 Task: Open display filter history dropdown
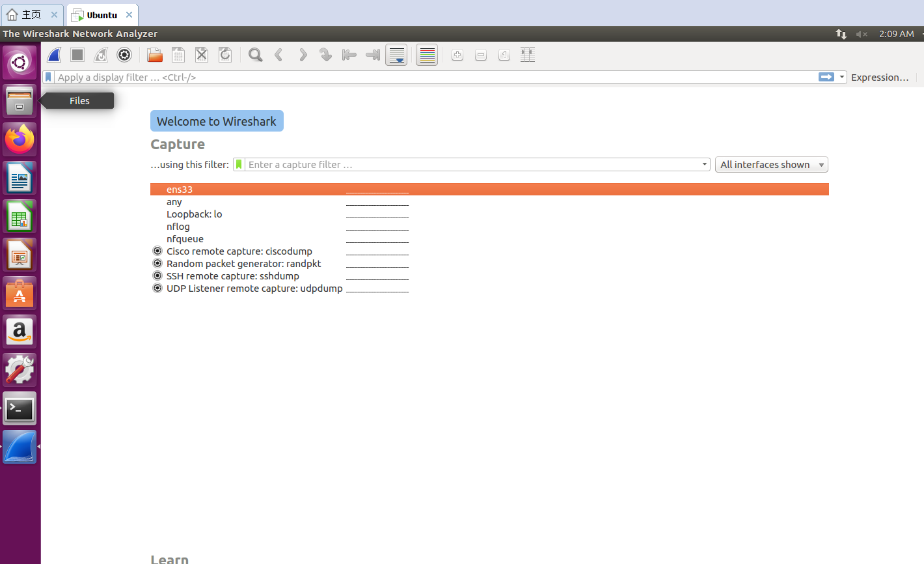tap(842, 77)
